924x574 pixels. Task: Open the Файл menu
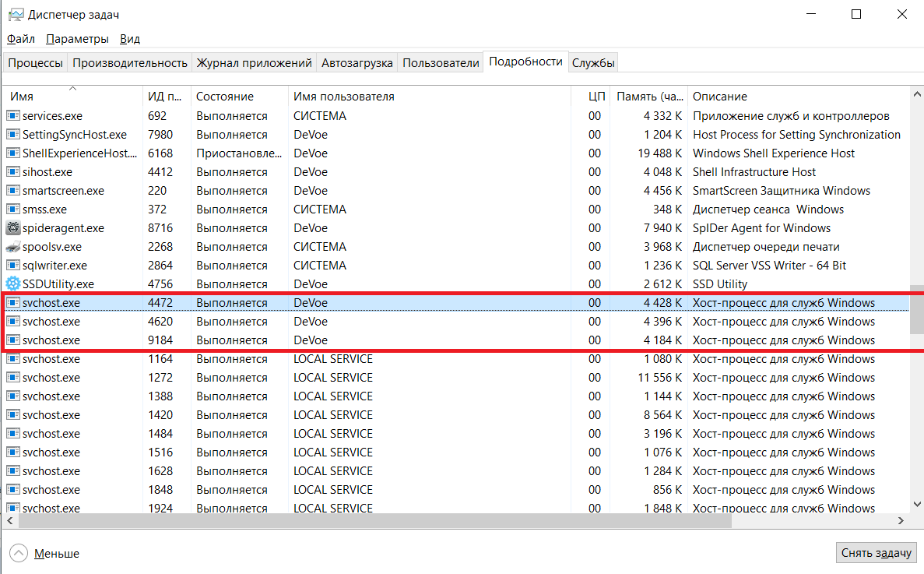point(21,39)
